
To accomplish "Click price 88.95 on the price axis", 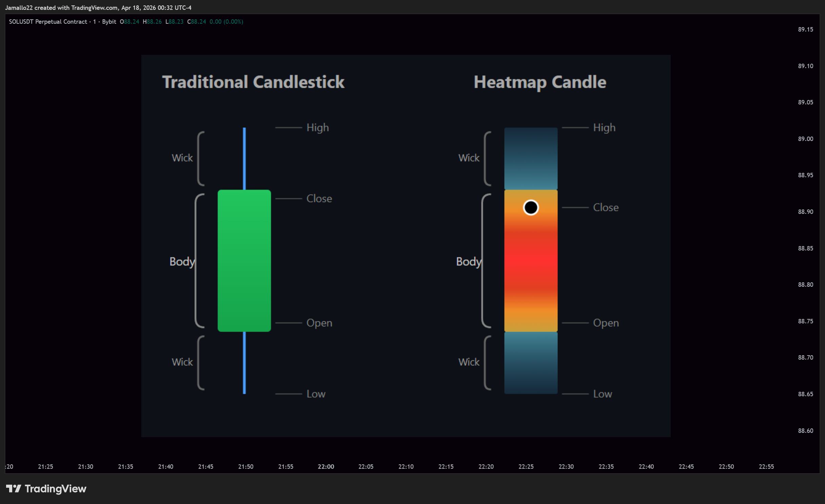I will click(x=805, y=175).
